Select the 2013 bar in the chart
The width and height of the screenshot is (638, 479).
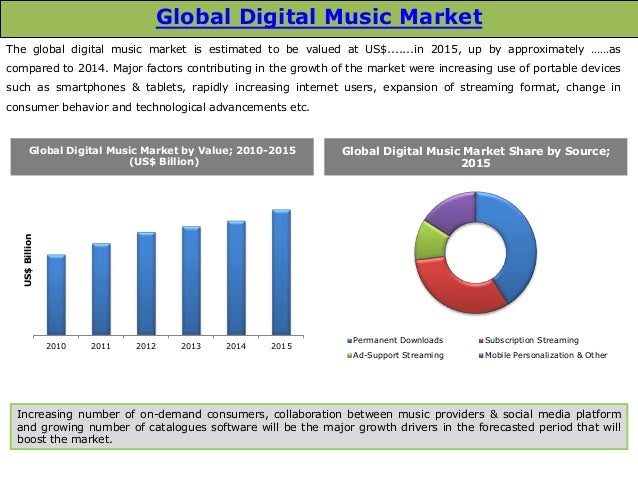point(191,281)
